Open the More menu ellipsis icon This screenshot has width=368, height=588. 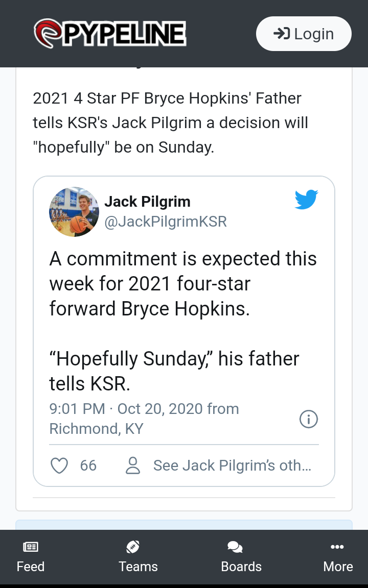coord(337,547)
